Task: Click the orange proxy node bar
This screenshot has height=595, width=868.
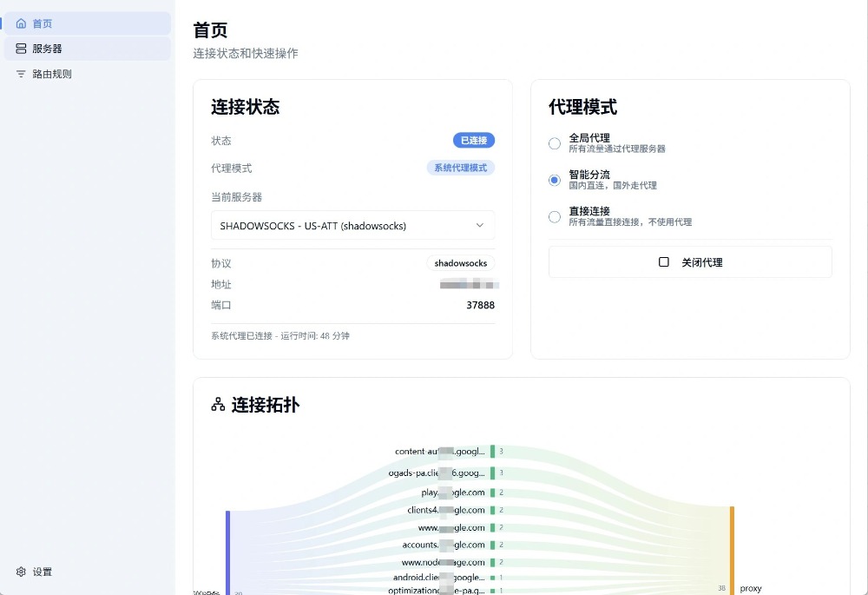Action: tap(732, 551)
